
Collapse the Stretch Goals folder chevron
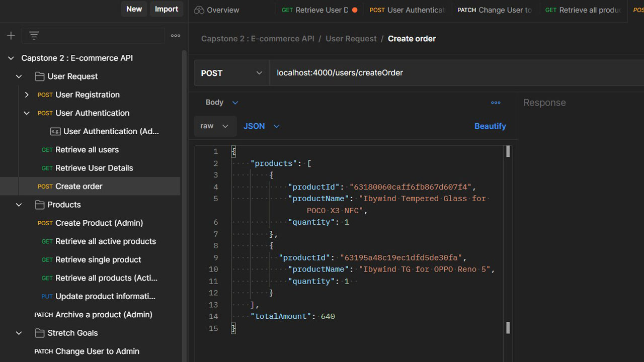click(19, 333)
